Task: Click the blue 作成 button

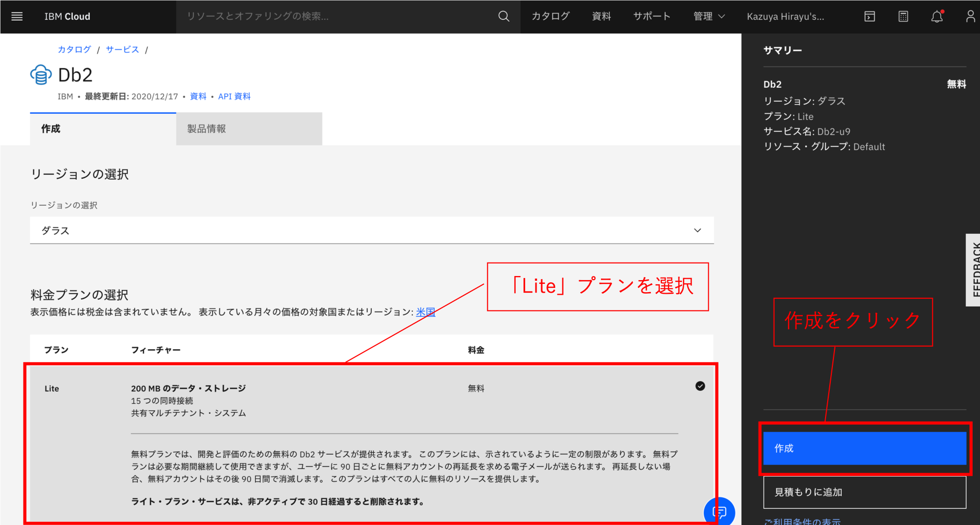Action: (x=865, y=448)
